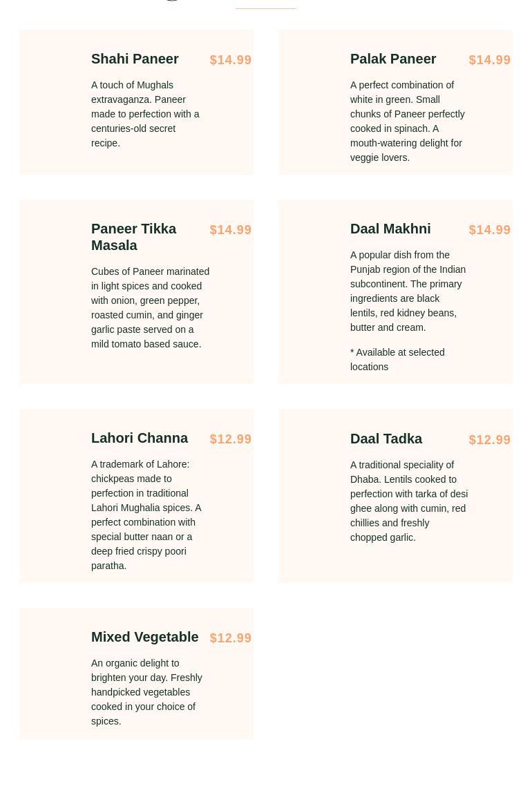Click the Lahori Channa heading
This screenshot has width=532, height=786.
coord(140,439)
